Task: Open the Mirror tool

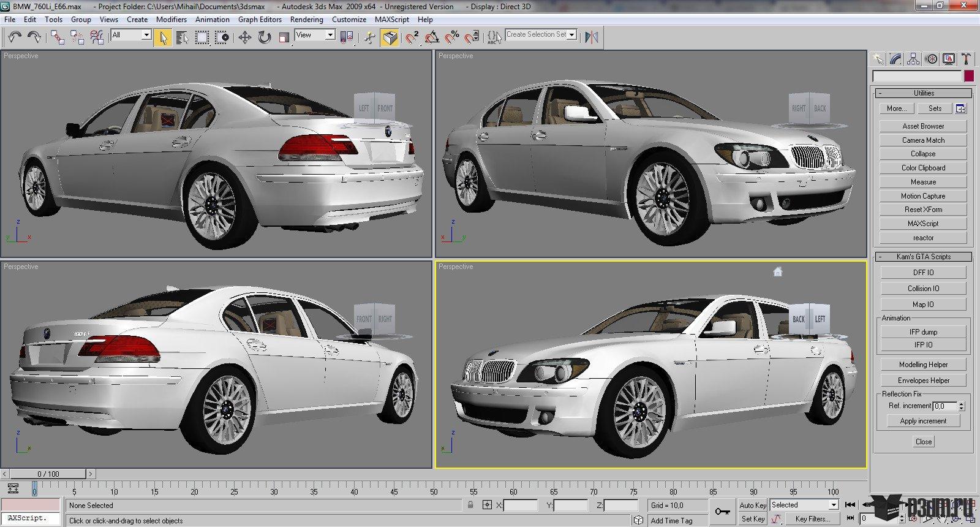Action: [591, 37]
